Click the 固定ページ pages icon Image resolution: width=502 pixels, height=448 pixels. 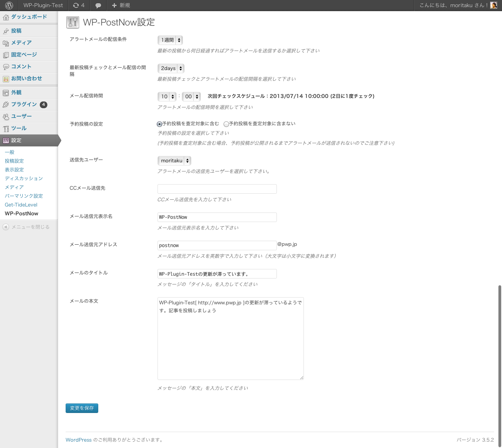click(x=6, y=55)
